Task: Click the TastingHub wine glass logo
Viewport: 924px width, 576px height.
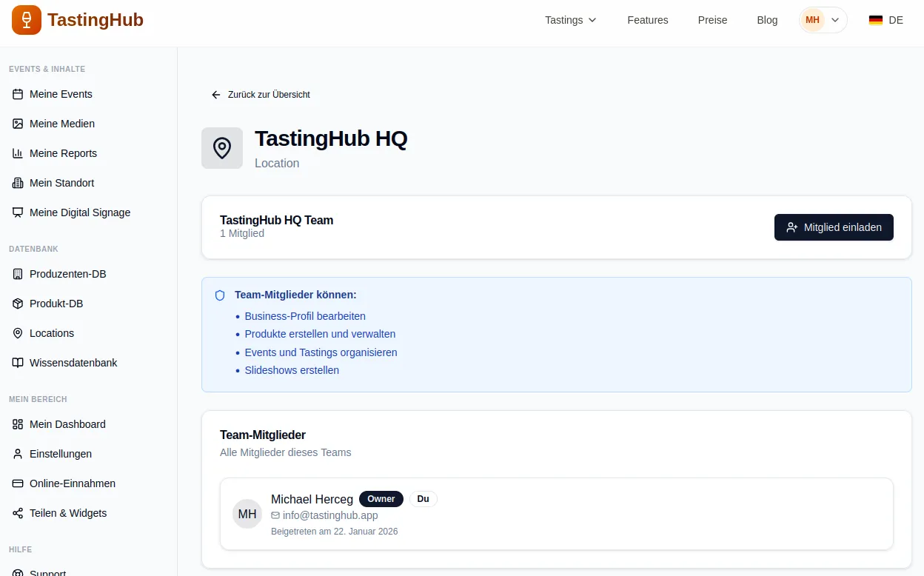Action: click(27, 20)
